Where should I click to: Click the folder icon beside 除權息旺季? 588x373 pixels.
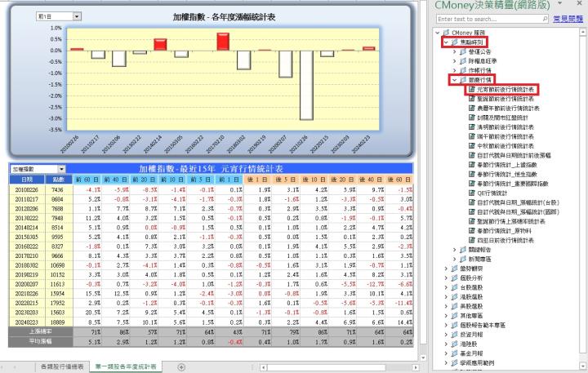click(x=463, y=61)
